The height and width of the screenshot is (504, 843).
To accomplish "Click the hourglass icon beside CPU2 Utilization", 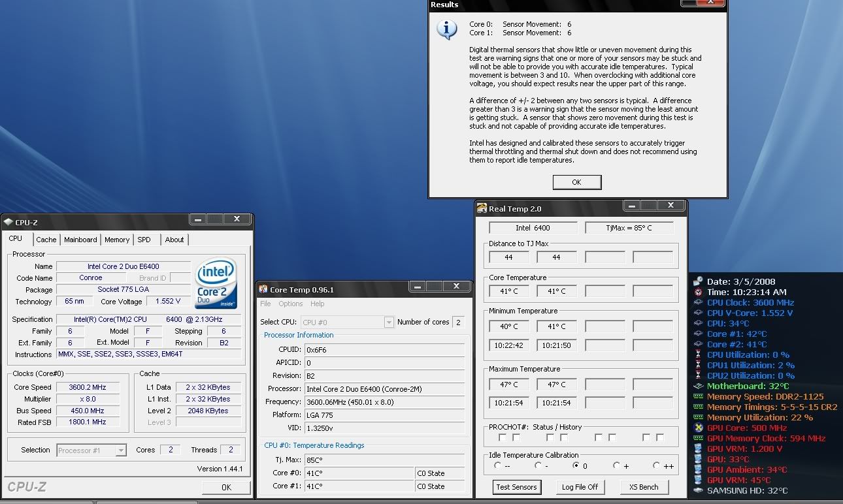I will tap(699, 375).
